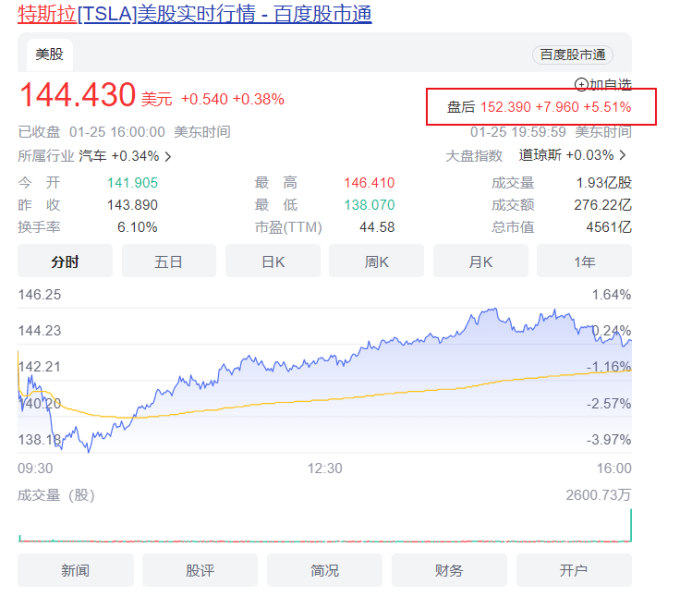Click the 百度股市通 badge
The image size is (693, 596).
573,55
